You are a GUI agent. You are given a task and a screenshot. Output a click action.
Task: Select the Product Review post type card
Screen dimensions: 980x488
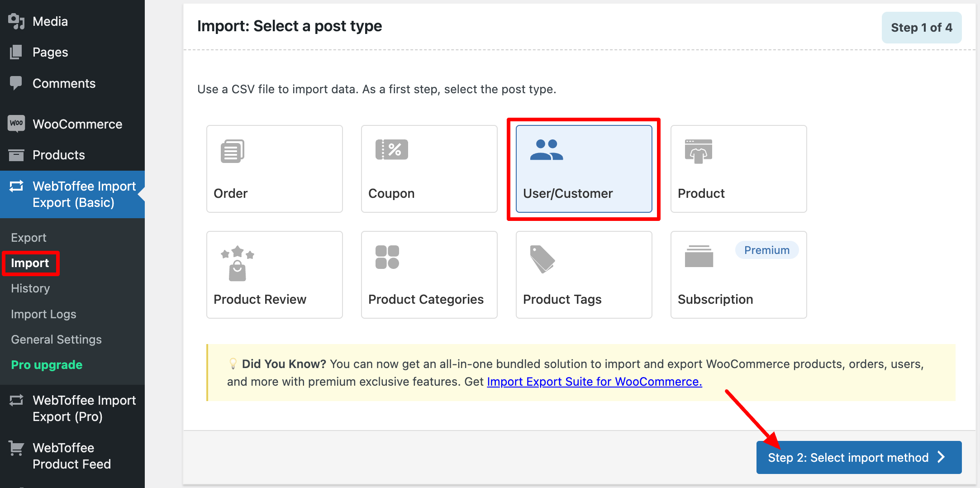tap(275, 275)
